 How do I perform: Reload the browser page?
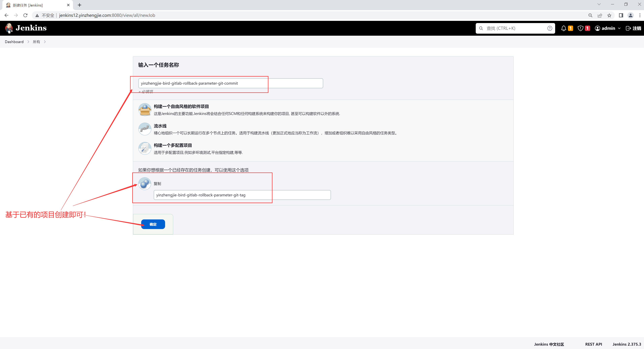25,15
